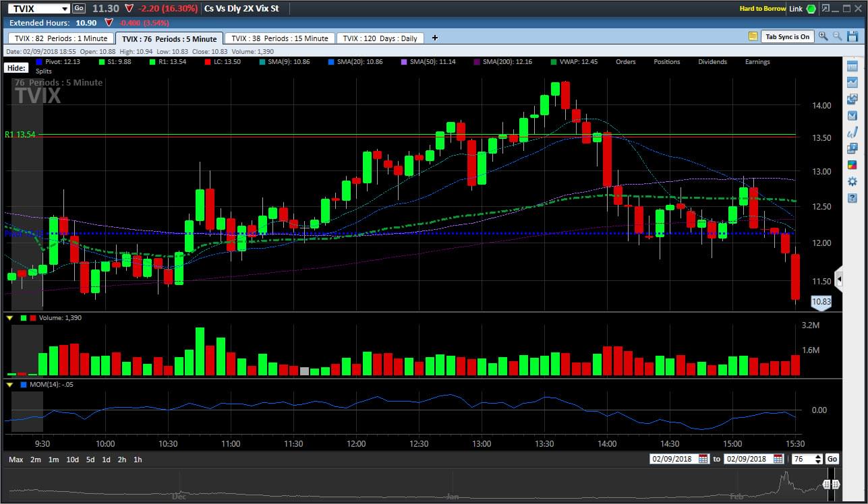868x504 pixels.
Task: Toggle the Tab Sync is On setting
Action: pos(788,36)
